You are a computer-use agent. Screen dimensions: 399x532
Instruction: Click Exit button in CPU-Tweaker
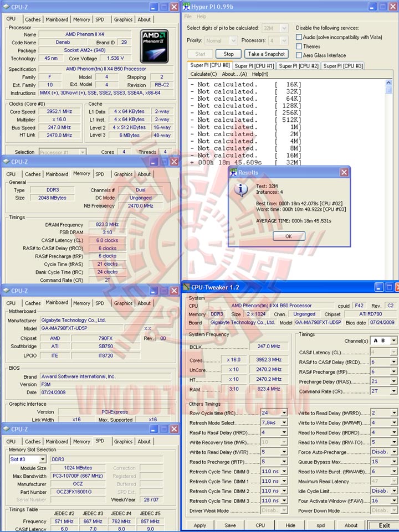(x=384, y=525)
